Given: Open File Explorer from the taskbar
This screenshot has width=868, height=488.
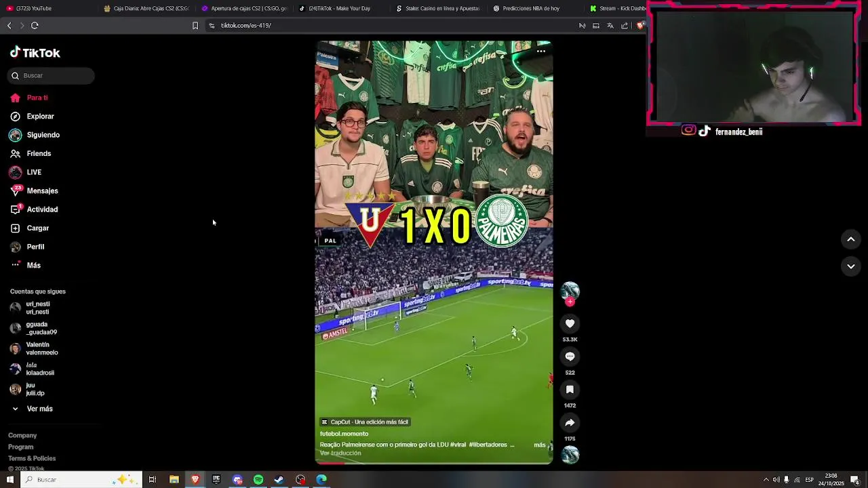Looking at the screenshot, I should click(x=174, y=480).
